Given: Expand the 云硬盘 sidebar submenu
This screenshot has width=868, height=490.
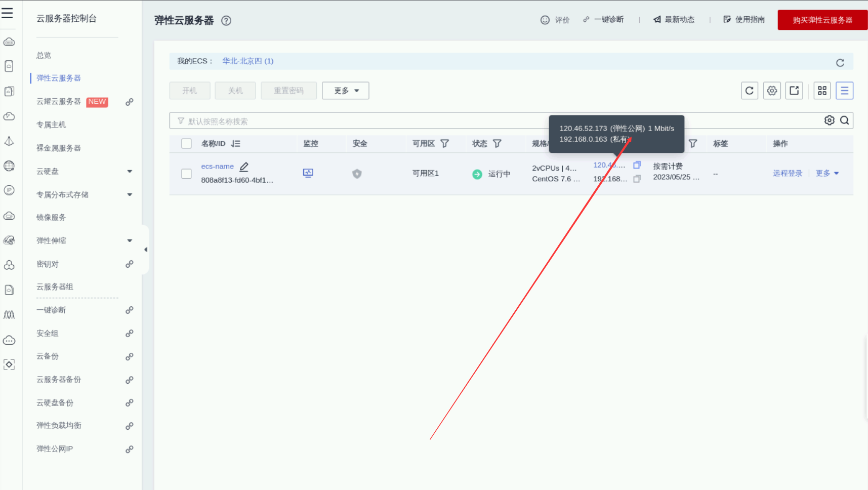Looking at the screenshot, I should (130, 172).
